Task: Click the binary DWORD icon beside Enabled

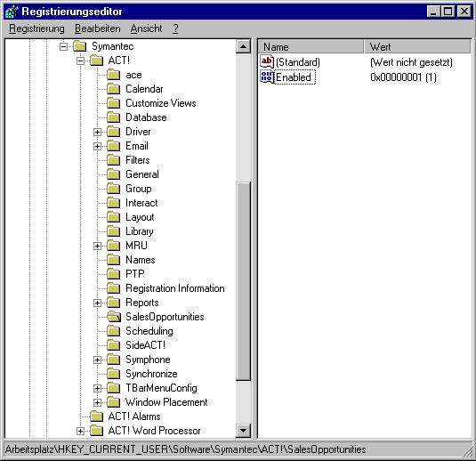Action: 267,77
